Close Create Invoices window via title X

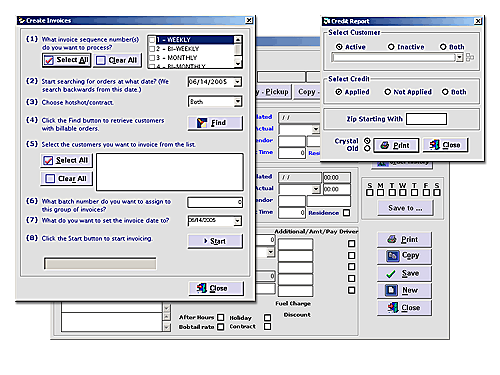(249, 20)
